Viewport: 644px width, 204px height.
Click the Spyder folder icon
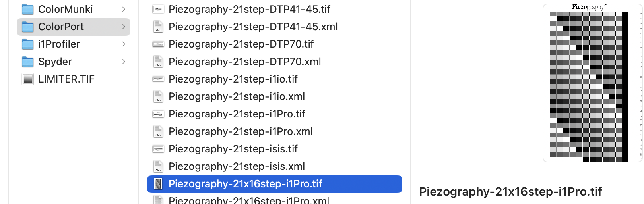[28, 62]
